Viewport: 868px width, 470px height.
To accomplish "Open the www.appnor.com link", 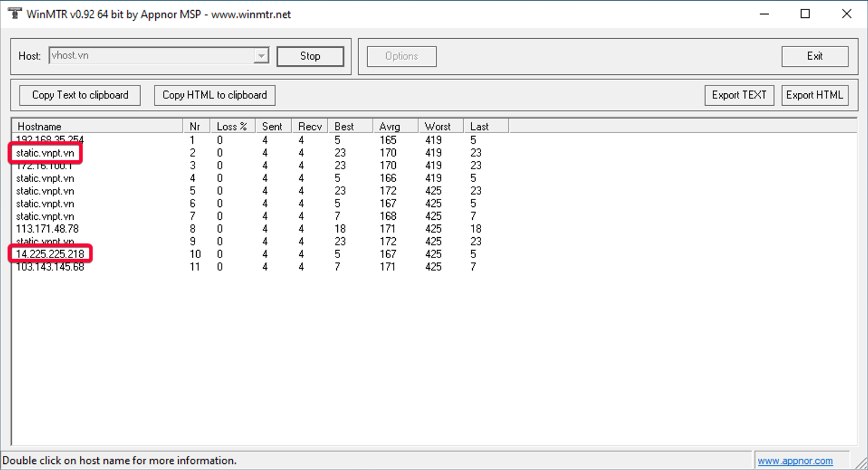I will click(x=794, y=461).
